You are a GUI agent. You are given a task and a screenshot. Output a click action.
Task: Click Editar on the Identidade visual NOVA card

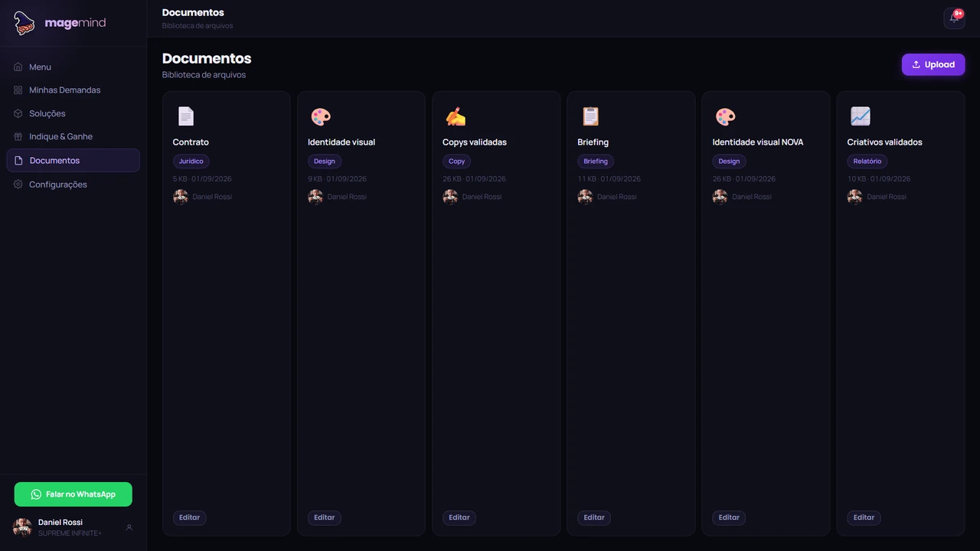[x=729, y=518]
